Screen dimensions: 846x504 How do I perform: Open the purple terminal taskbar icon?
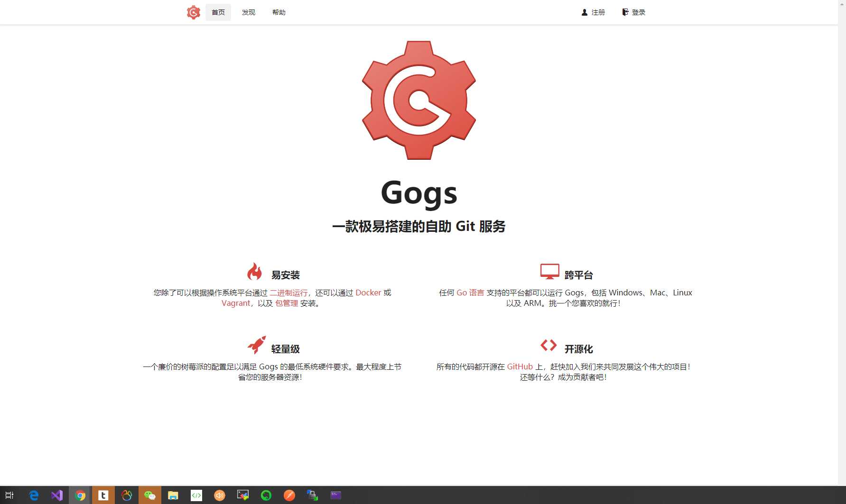[x=335, y=495]
